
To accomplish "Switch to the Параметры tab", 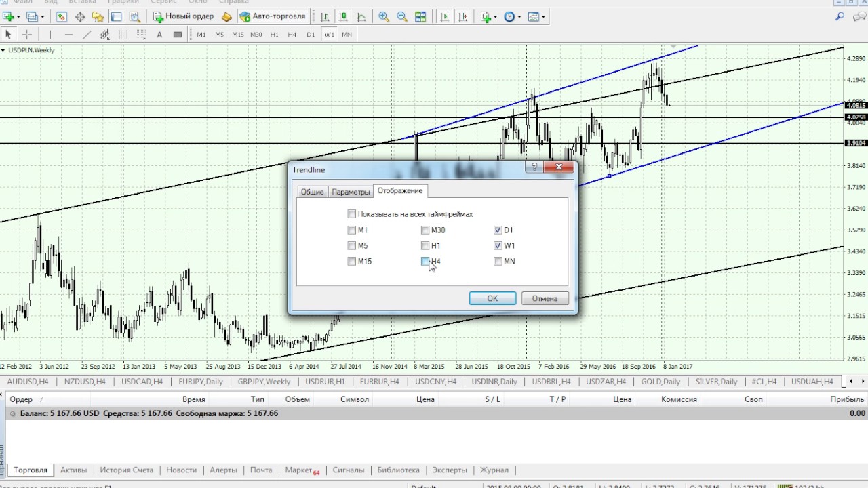I will point(351,192).
